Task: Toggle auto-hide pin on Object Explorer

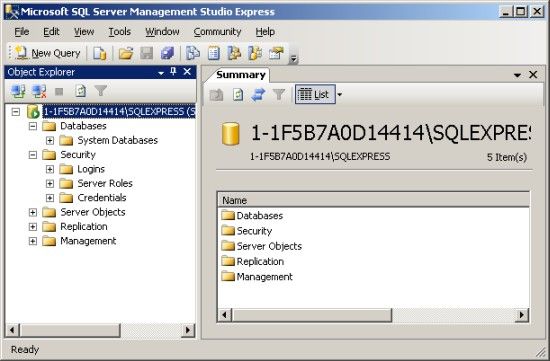Action: (173, 72)
